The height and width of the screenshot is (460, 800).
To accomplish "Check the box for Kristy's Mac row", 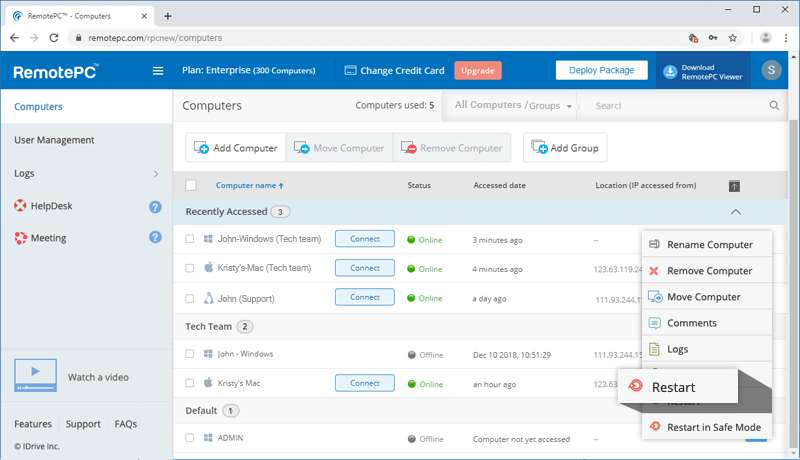I will pyautogui.click(x=189, y=382).
